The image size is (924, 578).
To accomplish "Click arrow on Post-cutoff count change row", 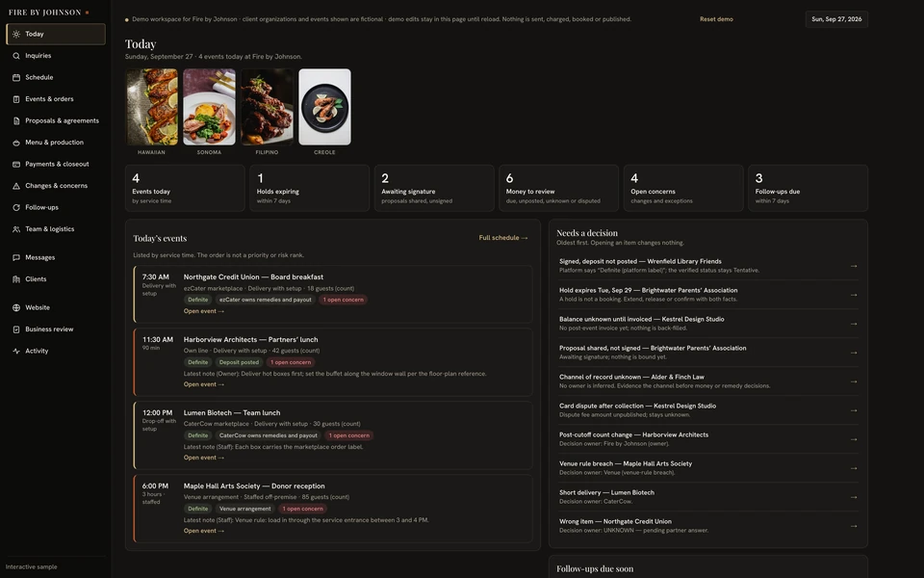I will pos(854,439).
